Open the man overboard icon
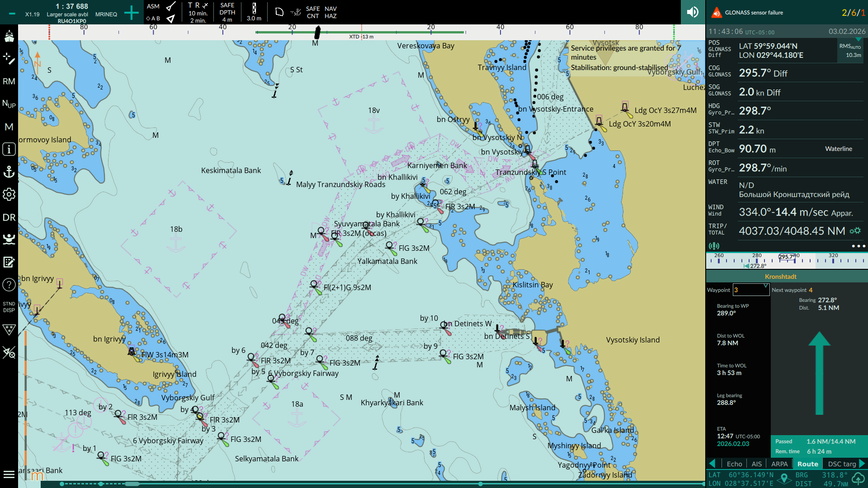 tap(9, 239)
